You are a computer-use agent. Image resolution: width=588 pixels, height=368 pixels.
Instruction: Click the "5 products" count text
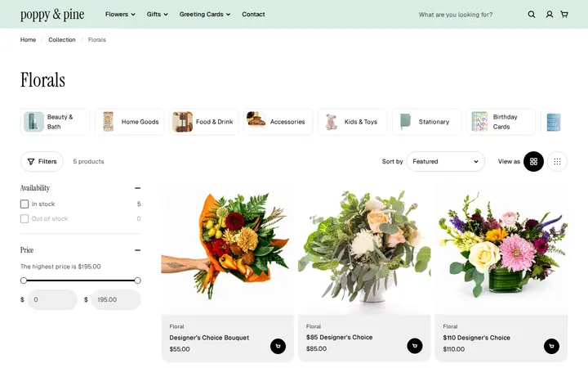(x=88, y=161)
